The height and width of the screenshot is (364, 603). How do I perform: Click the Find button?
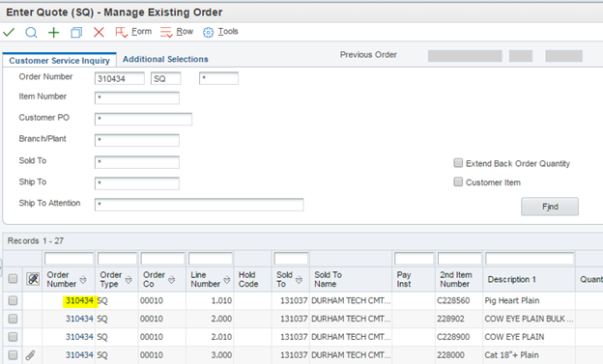click(x=550, y=207)
